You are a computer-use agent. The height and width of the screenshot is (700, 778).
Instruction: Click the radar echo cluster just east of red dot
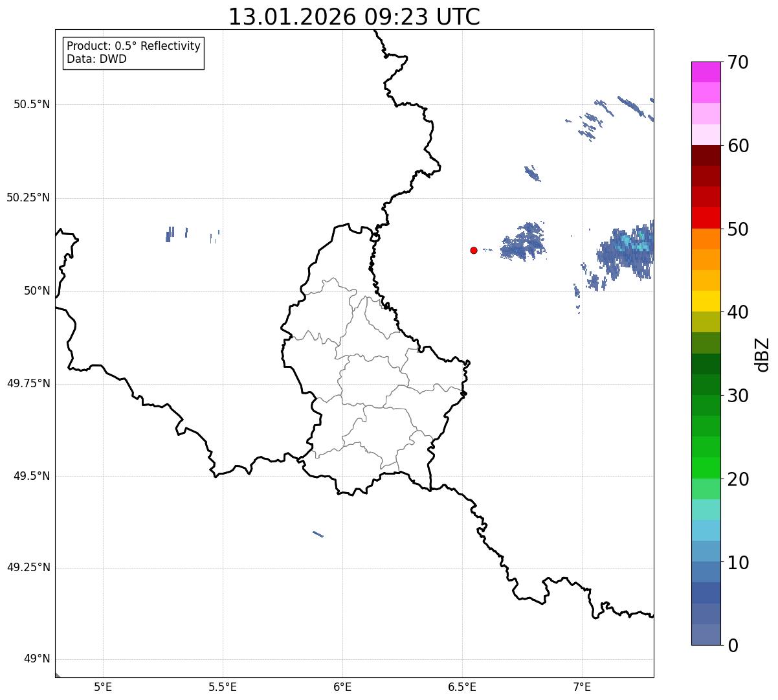pyautogui.click(x=523, y=242)
